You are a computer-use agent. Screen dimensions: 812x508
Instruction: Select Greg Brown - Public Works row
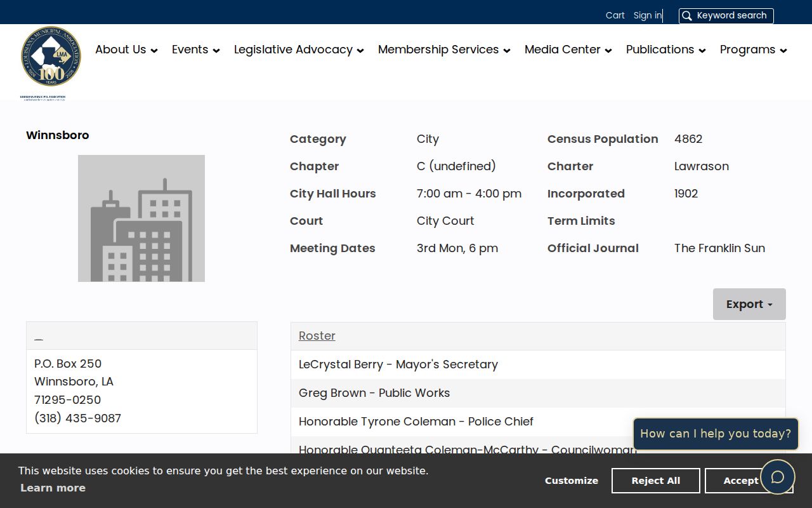[538, 393]
